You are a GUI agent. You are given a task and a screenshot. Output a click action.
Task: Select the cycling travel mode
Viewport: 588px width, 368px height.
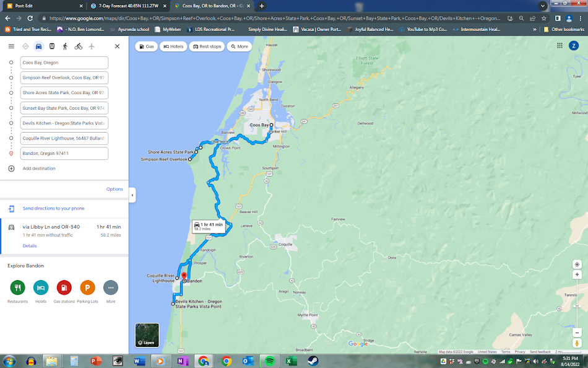point(78,46)
